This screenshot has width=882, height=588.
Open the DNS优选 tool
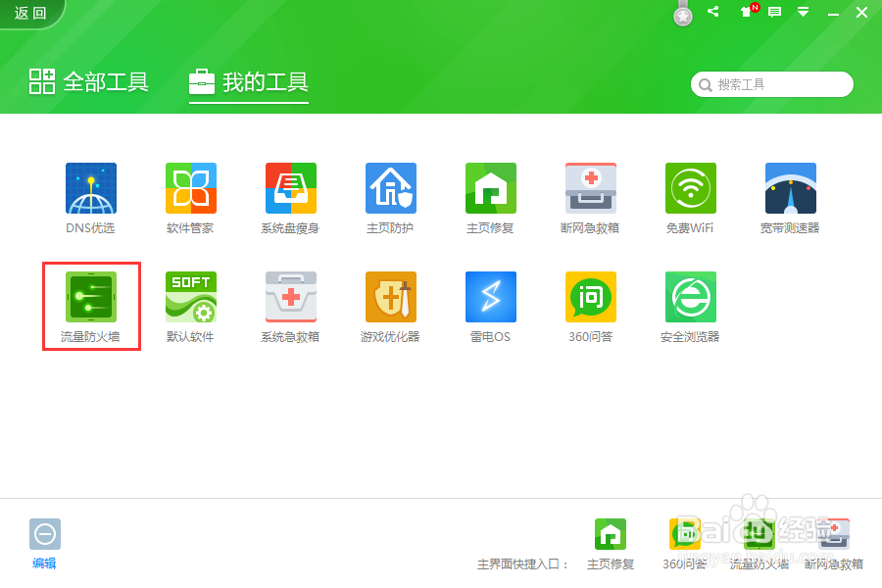(90, 188)
